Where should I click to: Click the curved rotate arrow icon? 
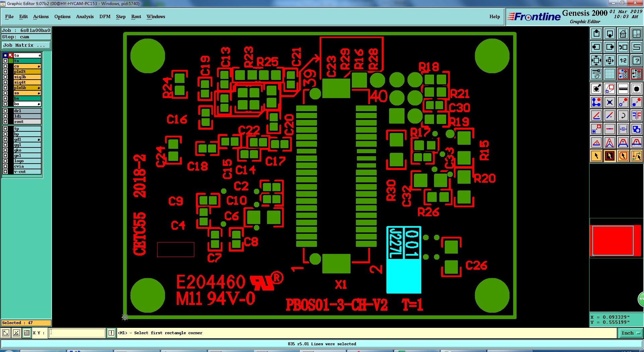[623, 116]
